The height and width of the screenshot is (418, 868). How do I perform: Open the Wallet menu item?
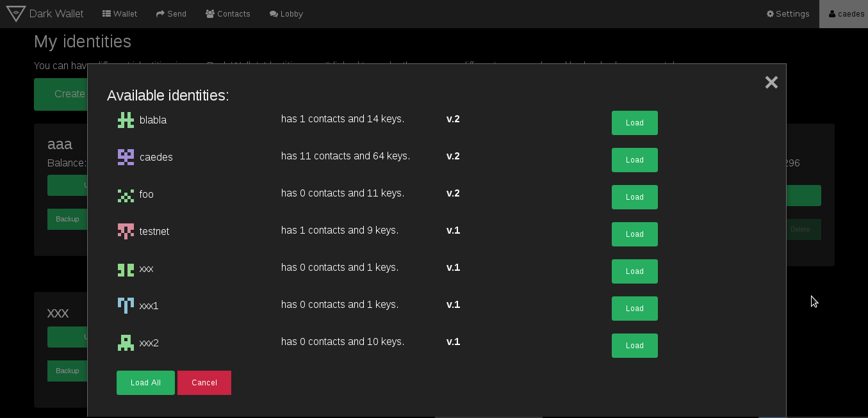coord(120,13)
